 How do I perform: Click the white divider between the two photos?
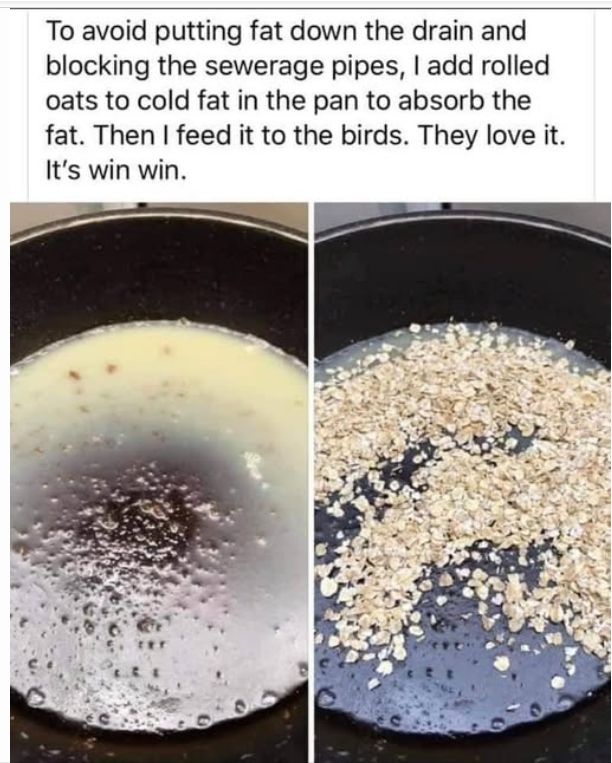(311, 482)
